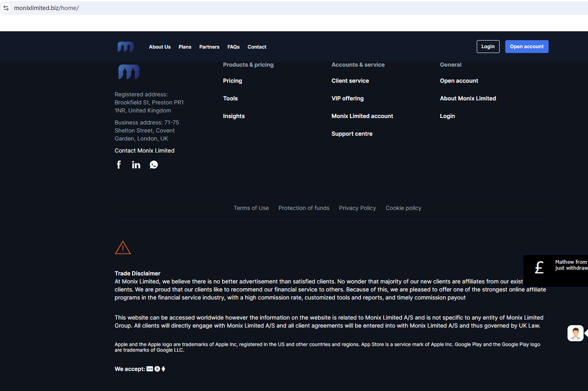Click the blue Open account button
The width and height of the screenshot is (588, 391).
click(527, 47)
